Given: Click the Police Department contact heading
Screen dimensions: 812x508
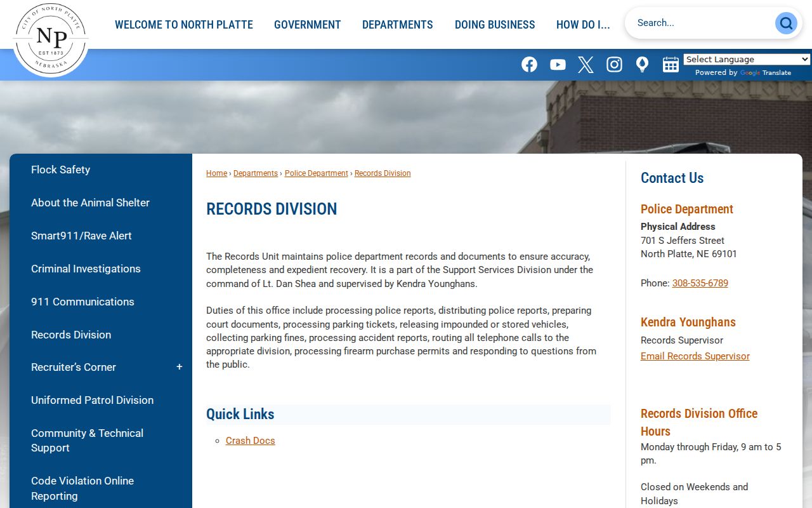Looking at the screenshot, I should [x=687, y=209].
